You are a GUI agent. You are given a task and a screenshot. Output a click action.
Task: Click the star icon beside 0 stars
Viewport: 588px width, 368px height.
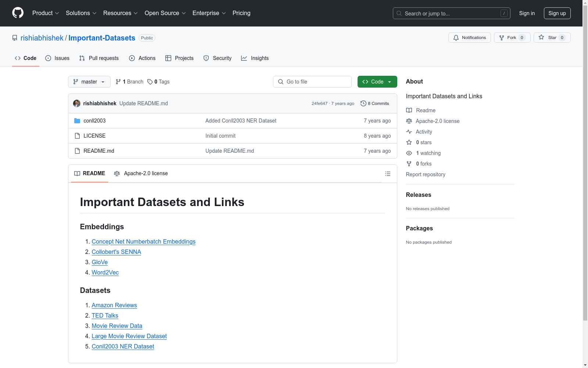[409, 142]
